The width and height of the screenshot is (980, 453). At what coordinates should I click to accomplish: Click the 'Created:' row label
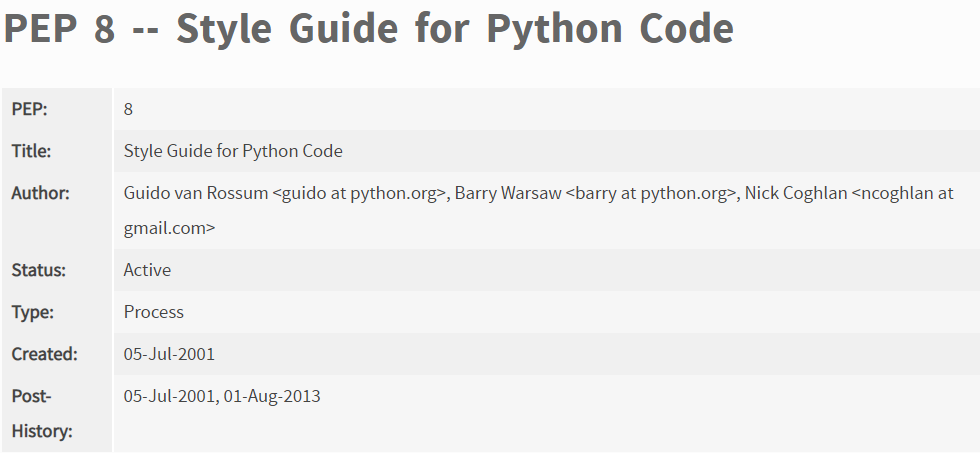click(44, 354)
